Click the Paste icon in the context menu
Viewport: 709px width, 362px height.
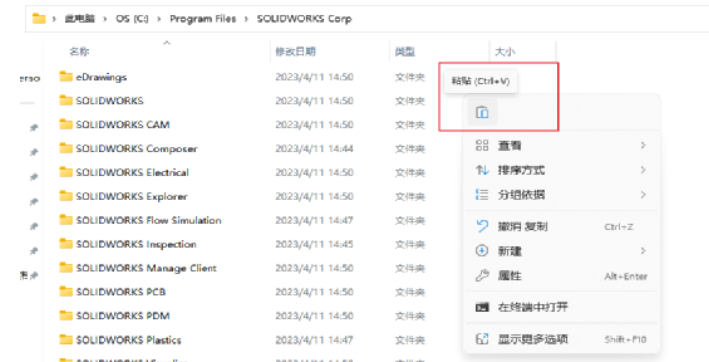click(482, 112)
